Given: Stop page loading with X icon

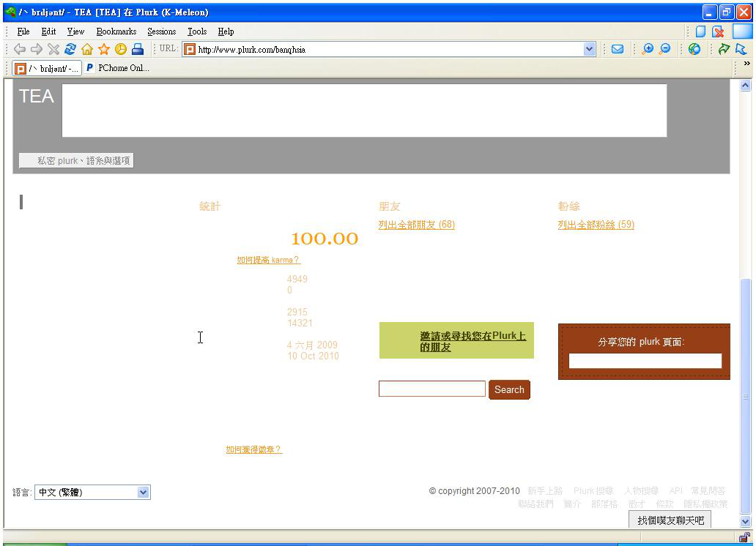Looking at the screenshot, I should pos(53,49).
